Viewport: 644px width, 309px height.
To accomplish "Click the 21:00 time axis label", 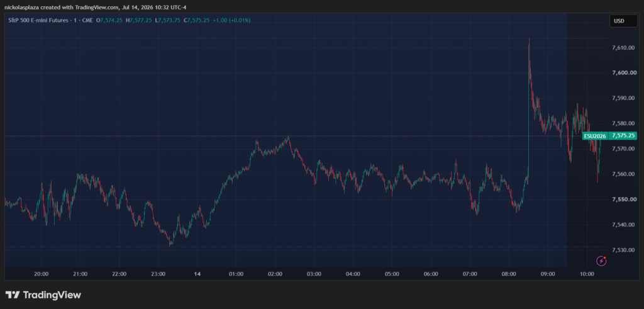I will (x=80, y=274).
